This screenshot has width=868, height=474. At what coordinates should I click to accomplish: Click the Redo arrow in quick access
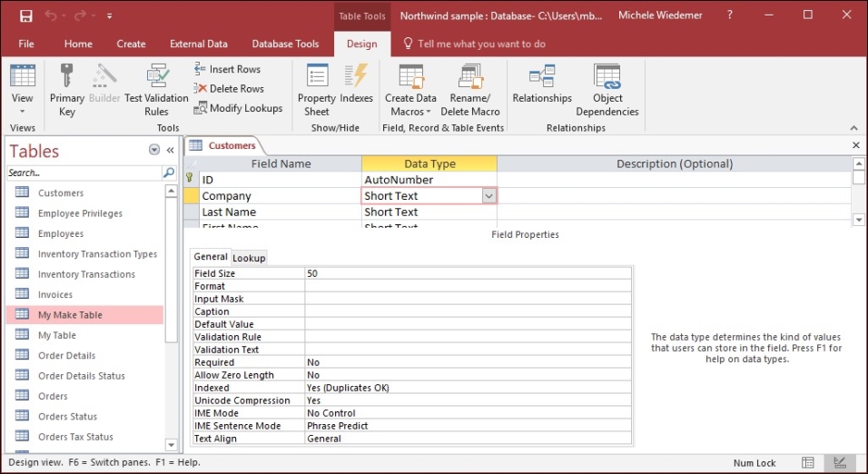tap(81, 16)
